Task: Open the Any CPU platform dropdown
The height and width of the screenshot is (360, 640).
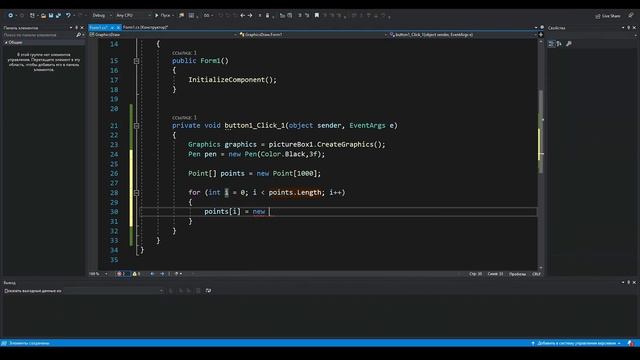Action: pyautogui.click(x=133, y=16)
